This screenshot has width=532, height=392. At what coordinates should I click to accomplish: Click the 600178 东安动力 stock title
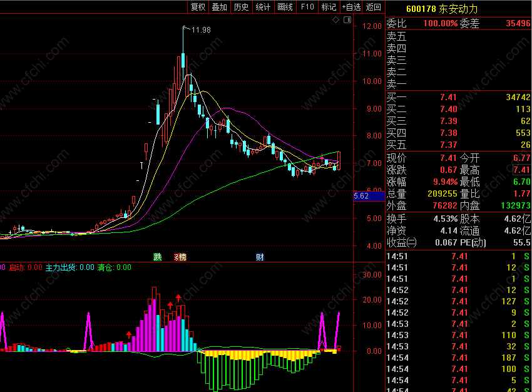click(442, 9)
